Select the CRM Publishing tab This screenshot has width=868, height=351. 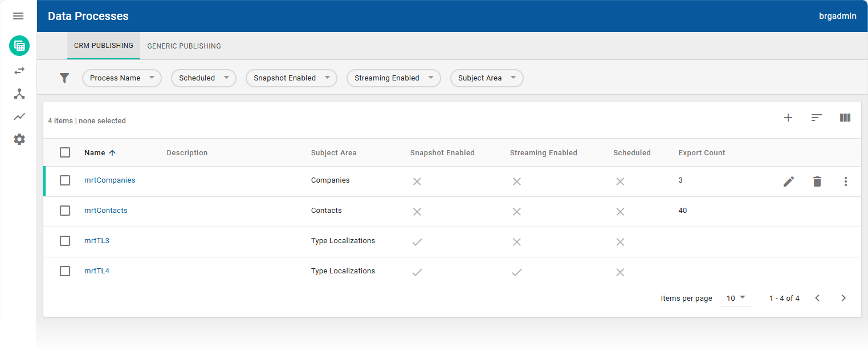coord(104,46)
